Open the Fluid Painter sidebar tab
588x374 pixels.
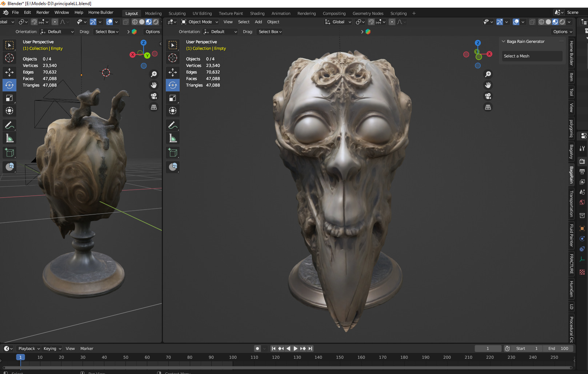571,235
